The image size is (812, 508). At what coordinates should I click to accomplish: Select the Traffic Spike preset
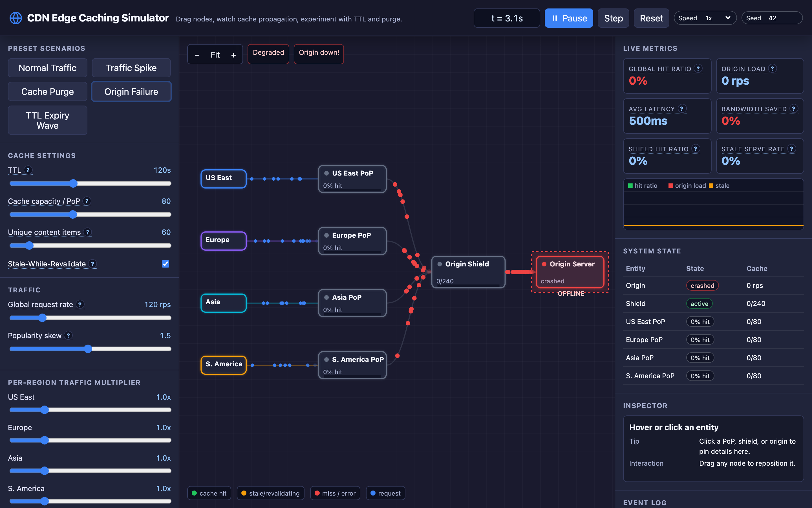pyautogui.click(x=131, y=68)
